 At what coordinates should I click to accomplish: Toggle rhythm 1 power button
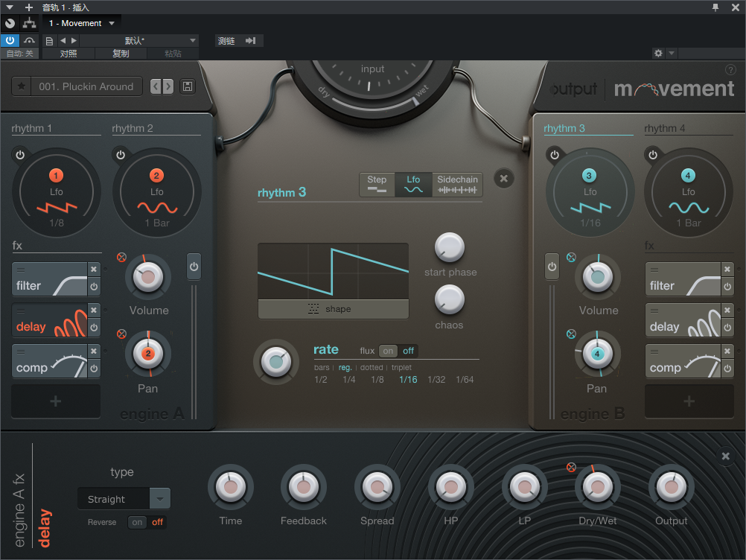click(20, 155)
